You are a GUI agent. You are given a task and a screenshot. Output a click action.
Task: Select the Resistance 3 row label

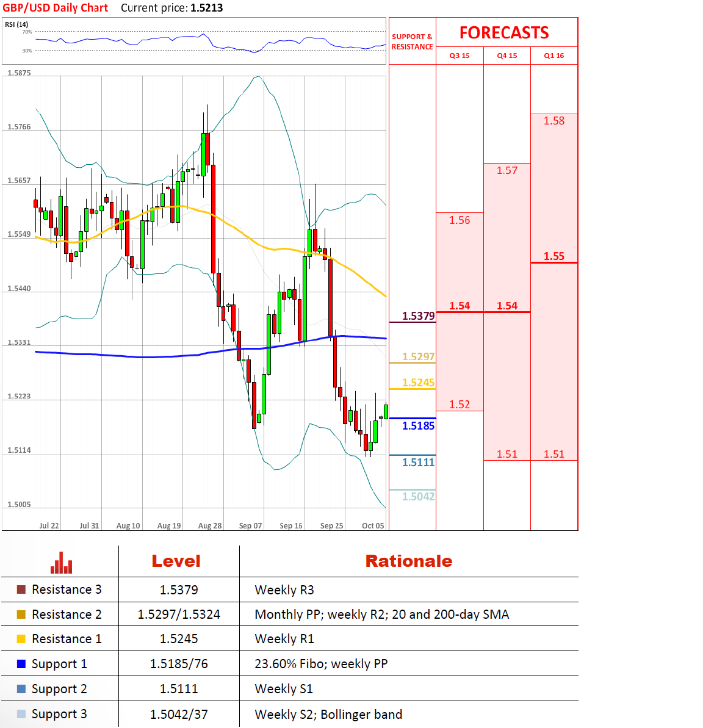tap(67, 589)
